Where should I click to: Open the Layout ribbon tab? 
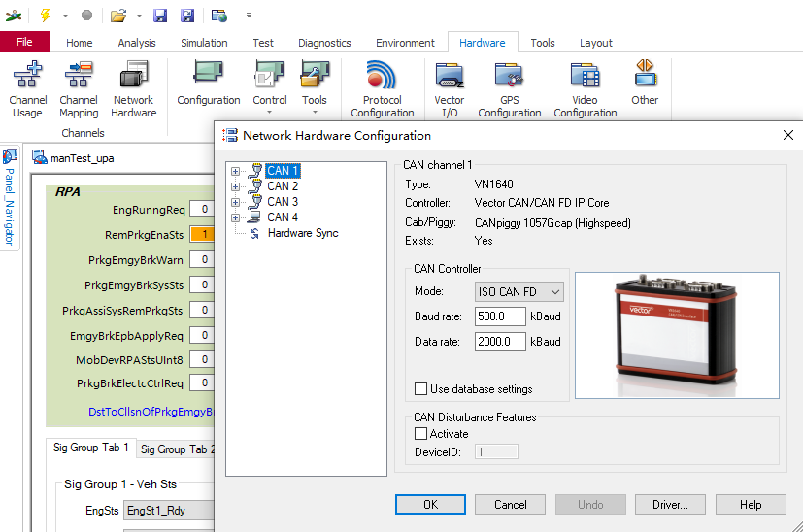tap(595, 43)
